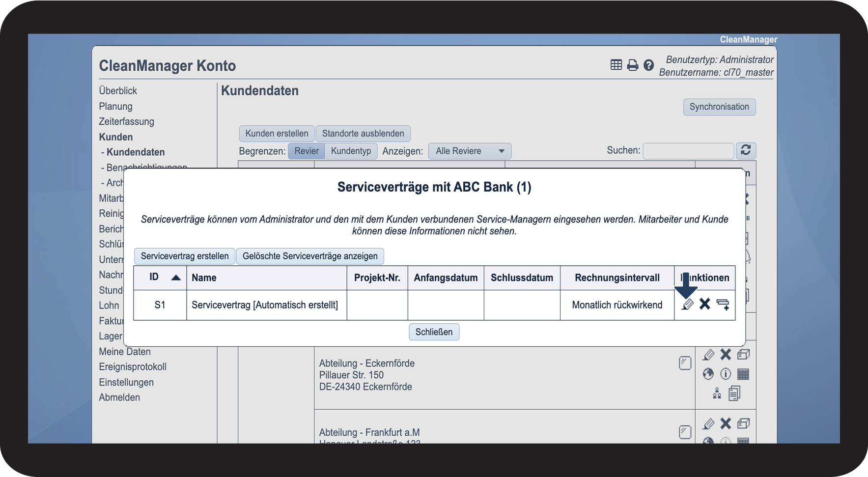Click the printer icon in header
The height and width of the screenshot is (477, 868).
click(633, 65)
